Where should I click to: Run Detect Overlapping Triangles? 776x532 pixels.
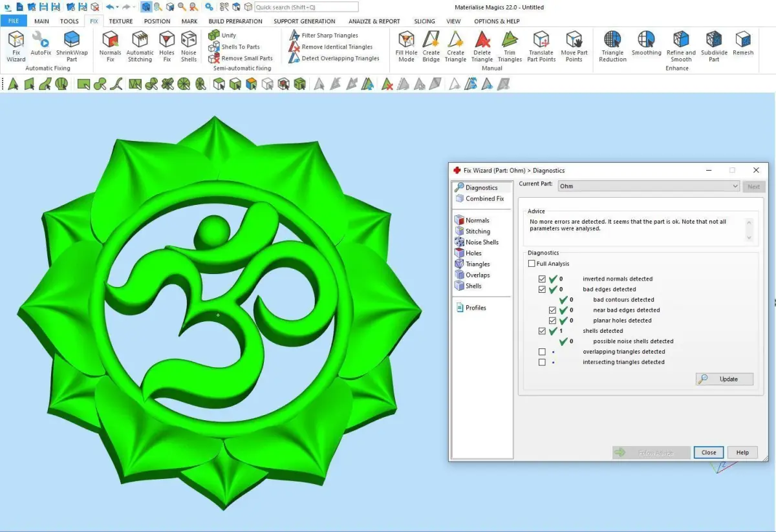pyautogui.click(x=334, y=58)
